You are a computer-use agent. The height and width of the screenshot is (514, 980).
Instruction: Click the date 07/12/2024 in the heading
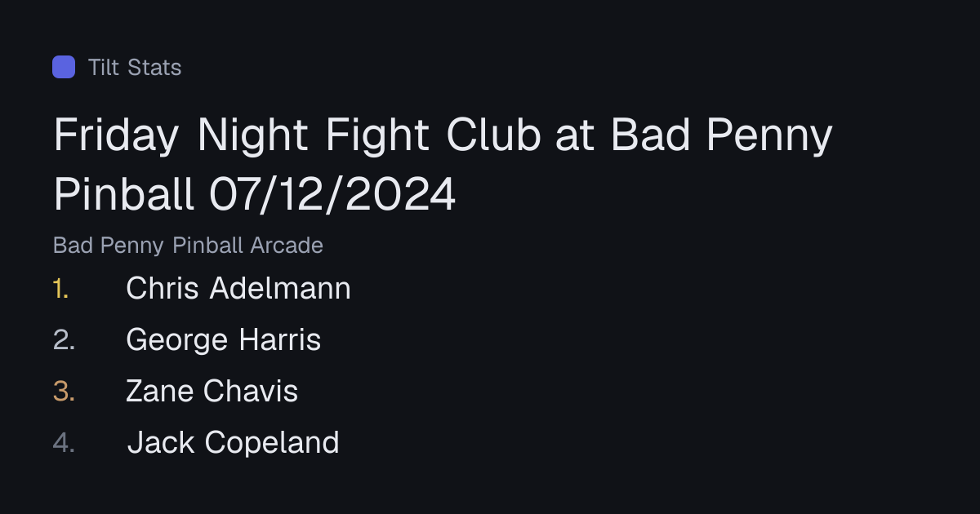pyautogui.click(x=332, y=194)
